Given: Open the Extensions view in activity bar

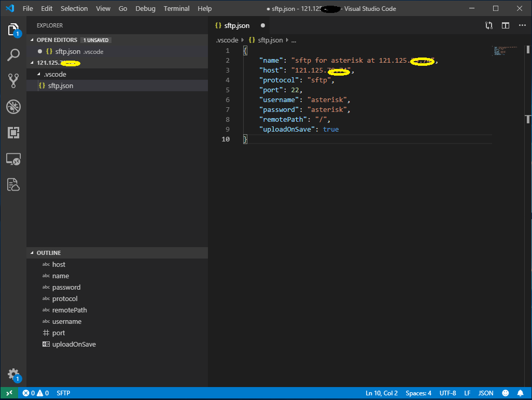Looking at the screenshot, I should 13,133.
